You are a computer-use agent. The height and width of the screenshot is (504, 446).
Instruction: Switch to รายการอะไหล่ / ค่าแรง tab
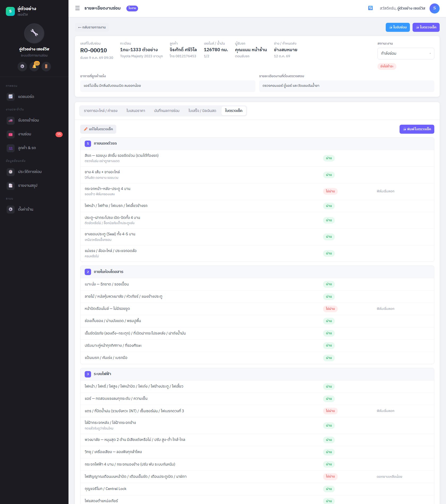tap(101, 111)
